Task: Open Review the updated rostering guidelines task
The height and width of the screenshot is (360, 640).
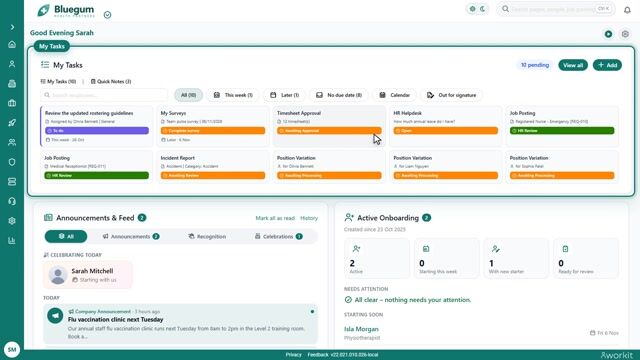Action: 96,126
